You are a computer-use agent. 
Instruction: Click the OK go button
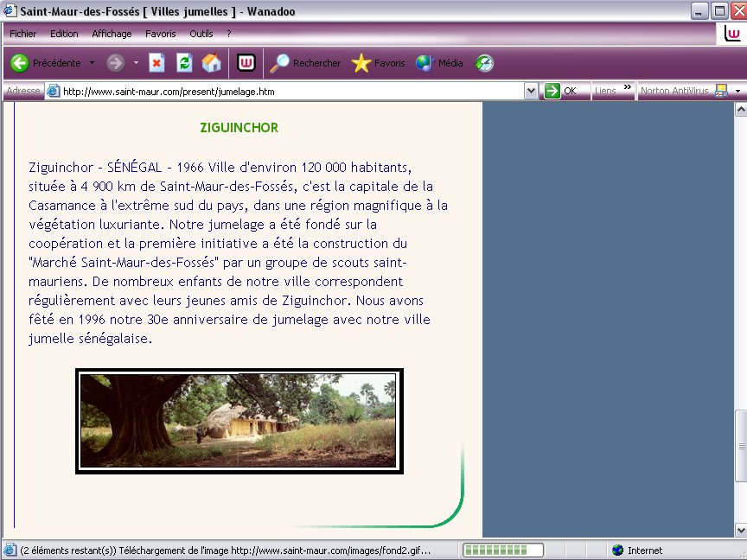coord(561,91)
